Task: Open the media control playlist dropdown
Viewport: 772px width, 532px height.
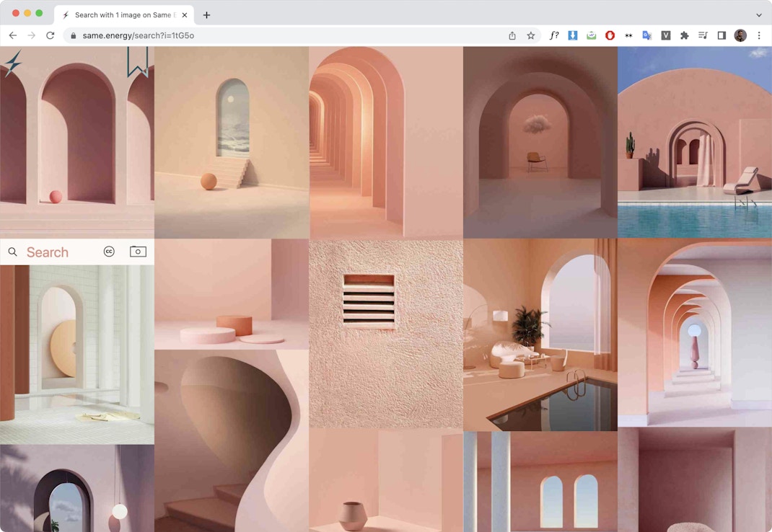Action: click(x=703, y=35)
